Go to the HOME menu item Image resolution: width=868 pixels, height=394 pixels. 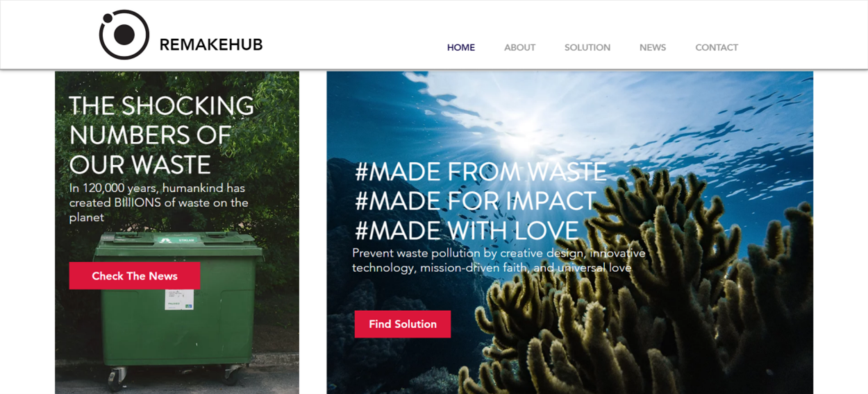[x=461, y=47]
